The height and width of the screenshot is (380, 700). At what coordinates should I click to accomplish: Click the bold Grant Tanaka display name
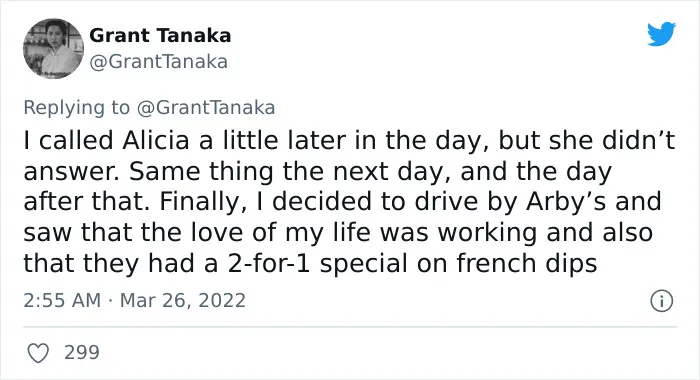[160, 36]
